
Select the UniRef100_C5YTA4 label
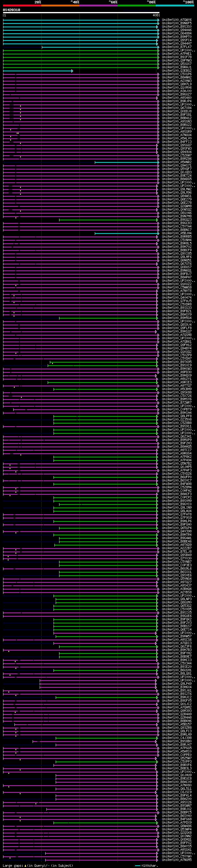[x=177, y=227]
